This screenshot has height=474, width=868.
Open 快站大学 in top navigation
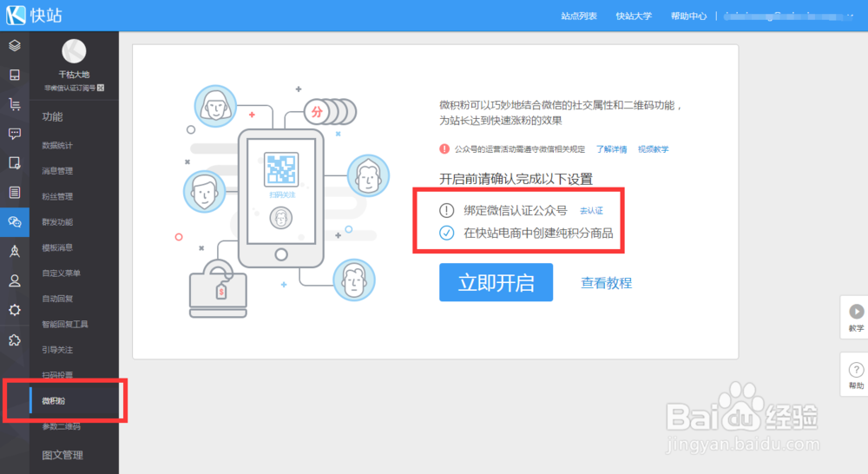[634, 16]
